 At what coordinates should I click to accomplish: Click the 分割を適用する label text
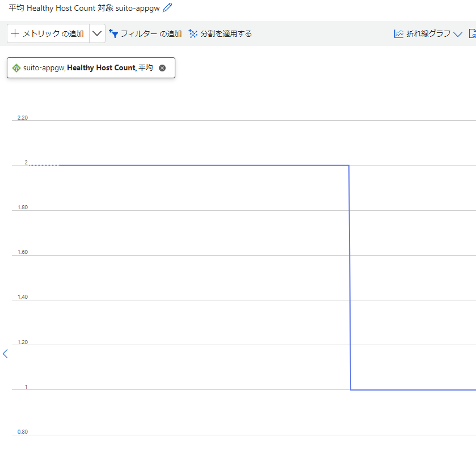226,33
